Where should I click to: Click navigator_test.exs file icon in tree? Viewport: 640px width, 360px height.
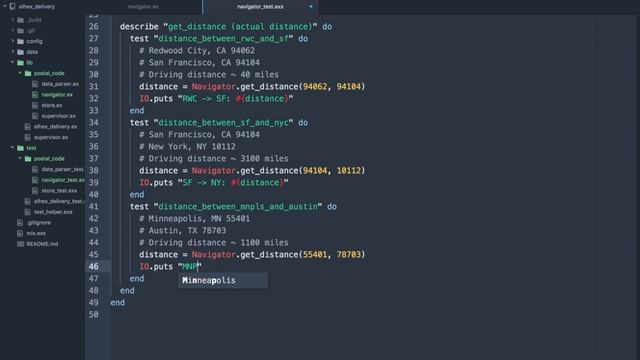pos(35,180)
